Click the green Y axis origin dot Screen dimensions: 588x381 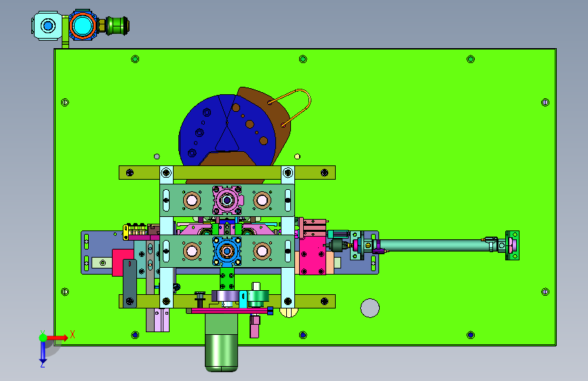point(43,338)
